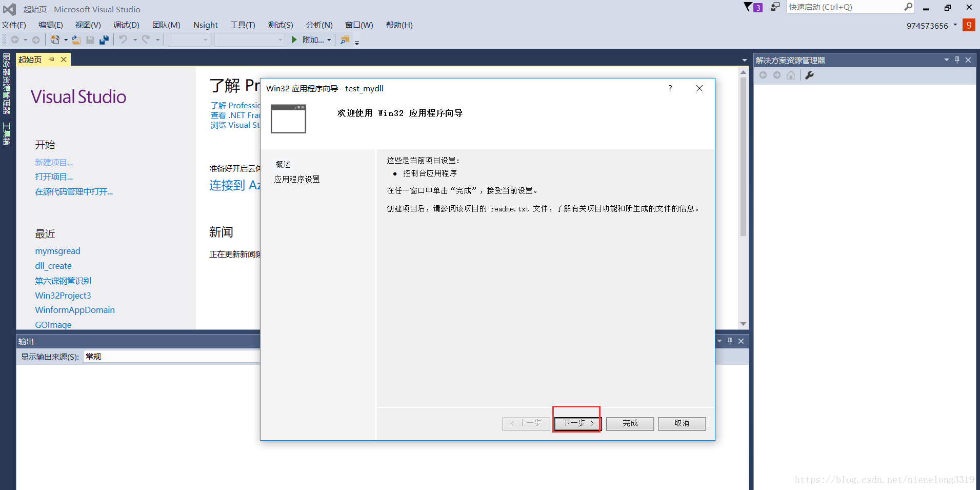Select 应用程序设置 page in wizard sidebar
This screenshot has height=490, width=980.
coord(297,180)
